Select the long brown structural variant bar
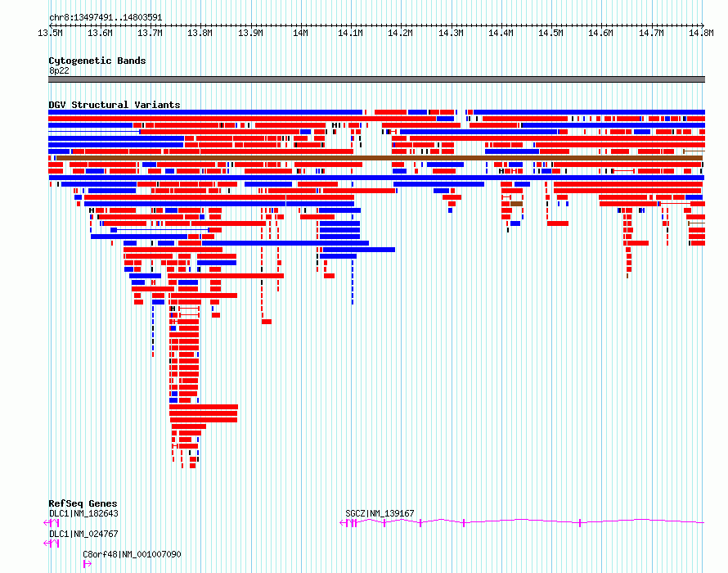Screen dimensions: 728x573 (x=379, y=158)
